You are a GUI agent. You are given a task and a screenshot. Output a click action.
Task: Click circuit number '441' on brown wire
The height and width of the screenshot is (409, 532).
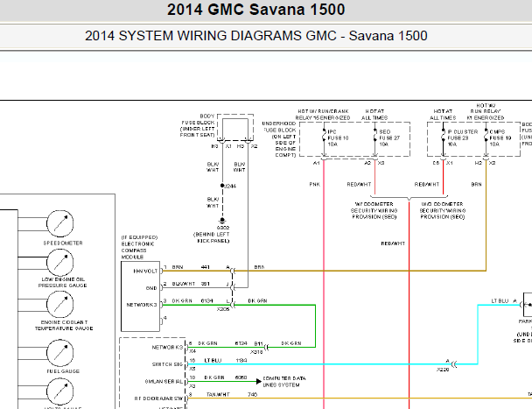point(205,267)
